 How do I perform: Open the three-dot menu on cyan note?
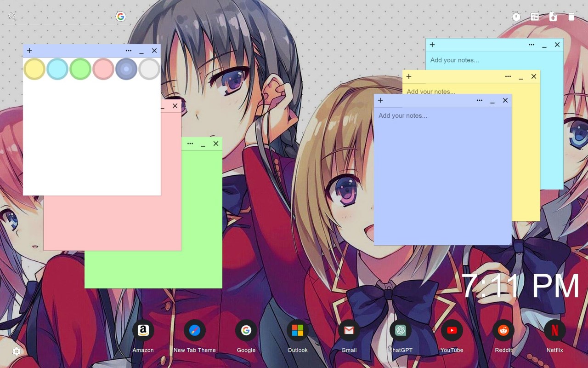point(531,45)
